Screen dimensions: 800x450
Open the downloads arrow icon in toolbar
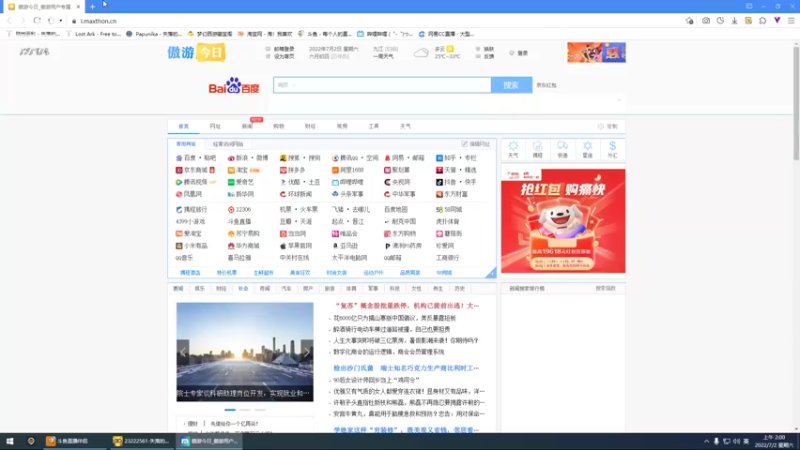(734, 21)
